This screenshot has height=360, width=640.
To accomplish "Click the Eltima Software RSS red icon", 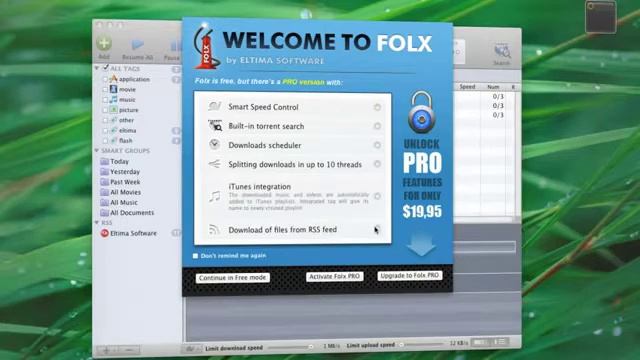I will click(104, 233).
